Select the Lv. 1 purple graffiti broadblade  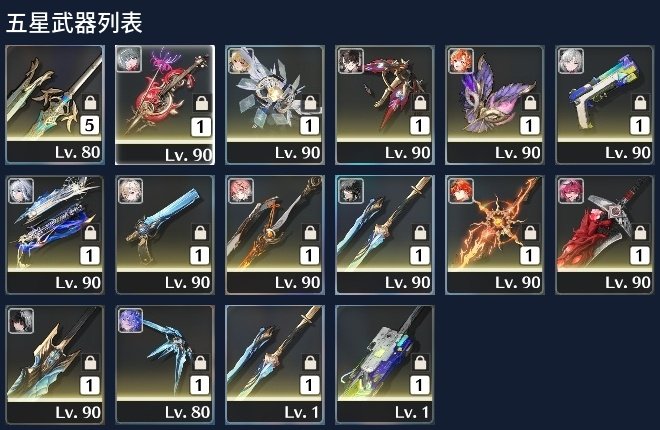[385, 364]
